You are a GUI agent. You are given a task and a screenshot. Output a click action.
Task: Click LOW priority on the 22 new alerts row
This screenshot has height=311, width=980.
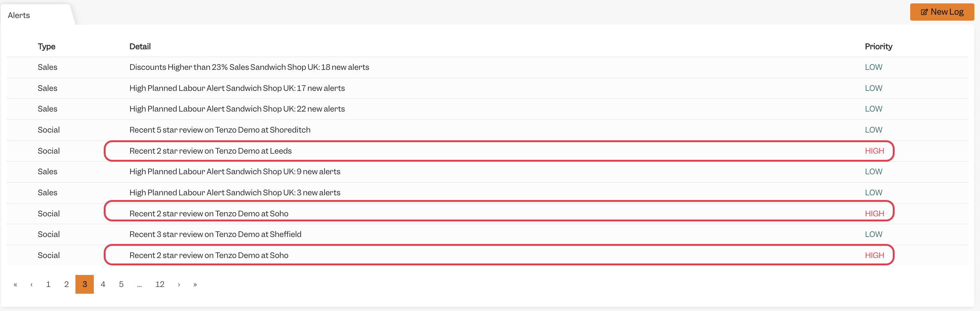[x=873, y=109]
